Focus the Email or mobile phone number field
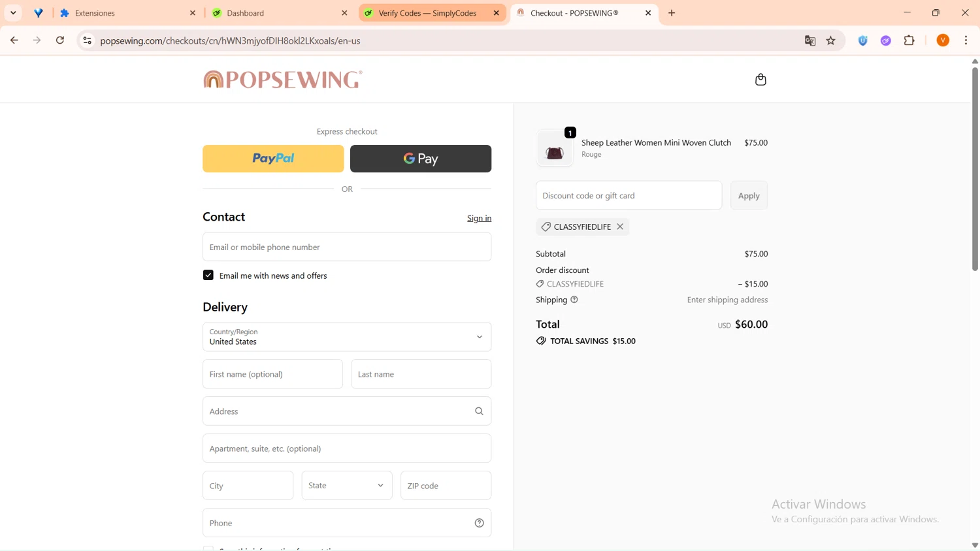 347,247
